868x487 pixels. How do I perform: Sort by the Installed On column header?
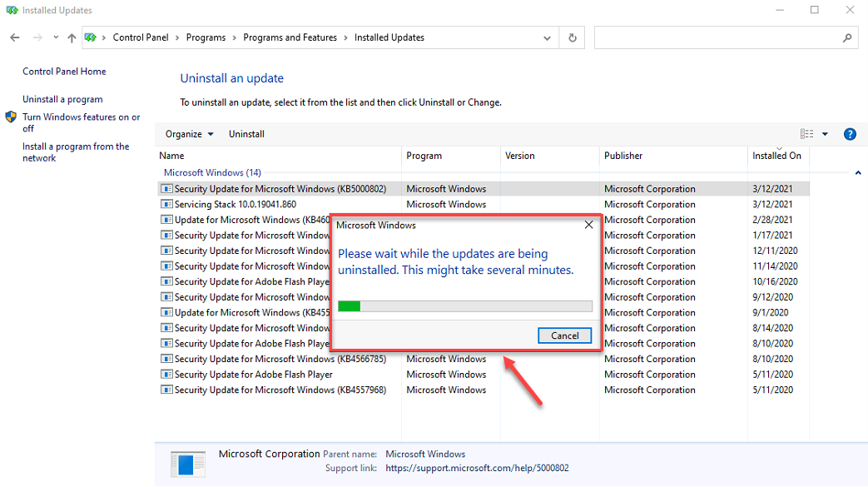coord(778,156)
